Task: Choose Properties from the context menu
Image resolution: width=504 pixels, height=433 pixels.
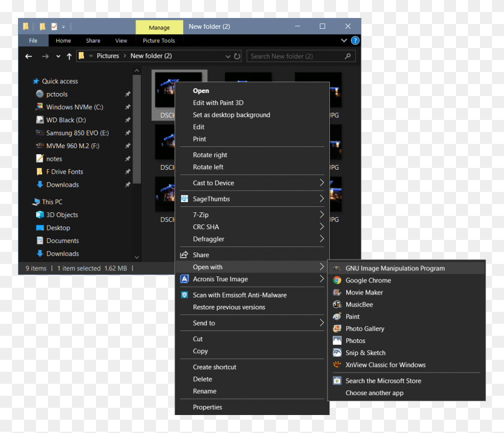Action: 207,407
